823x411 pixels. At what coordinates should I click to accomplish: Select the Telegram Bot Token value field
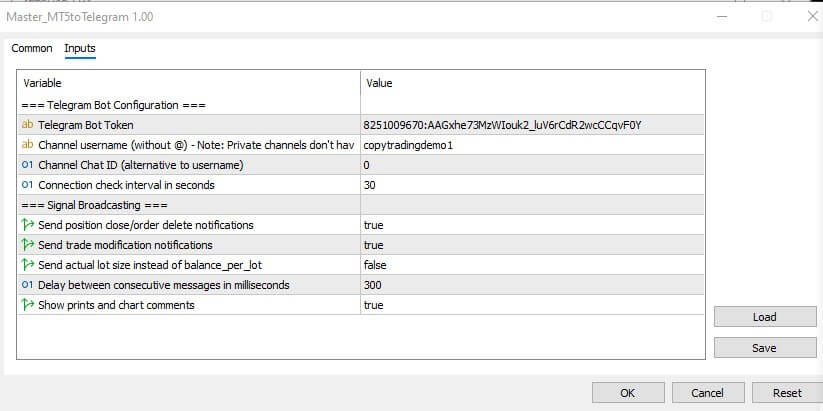click(502, 125)
